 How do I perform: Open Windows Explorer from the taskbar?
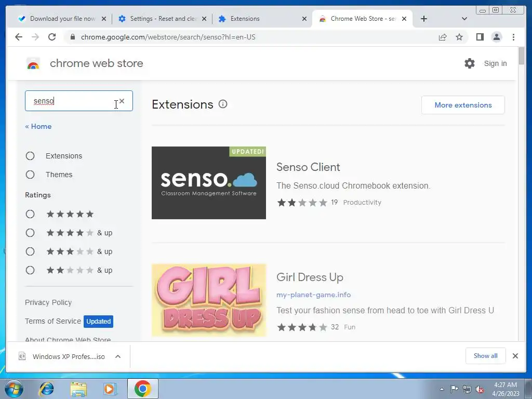tap(78, 389)
